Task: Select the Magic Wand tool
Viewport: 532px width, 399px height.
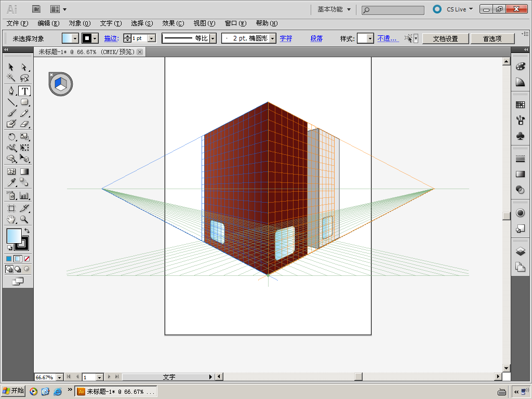Action: click(x=11, y=78)
